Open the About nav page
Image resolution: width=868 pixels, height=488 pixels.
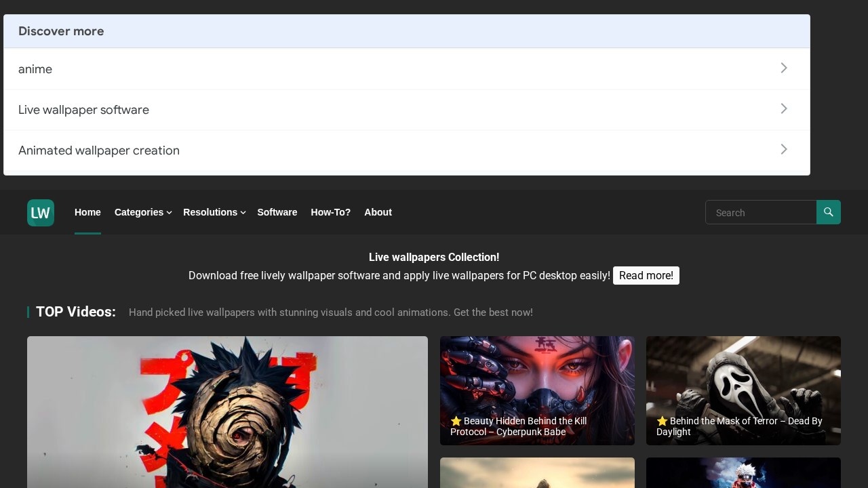(x=378, y=212)
